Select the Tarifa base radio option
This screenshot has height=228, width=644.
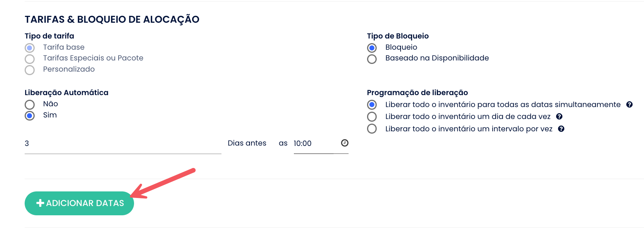[x=30, y=48]
